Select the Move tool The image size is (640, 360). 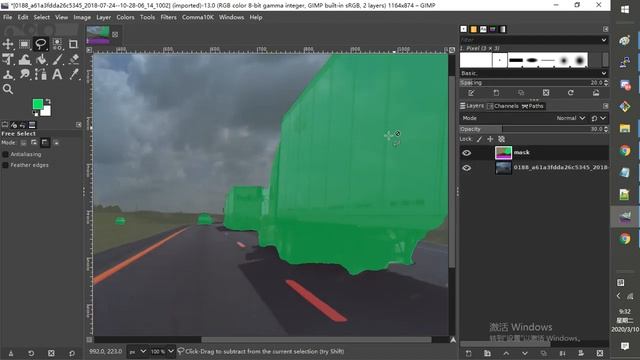point(8,44)
